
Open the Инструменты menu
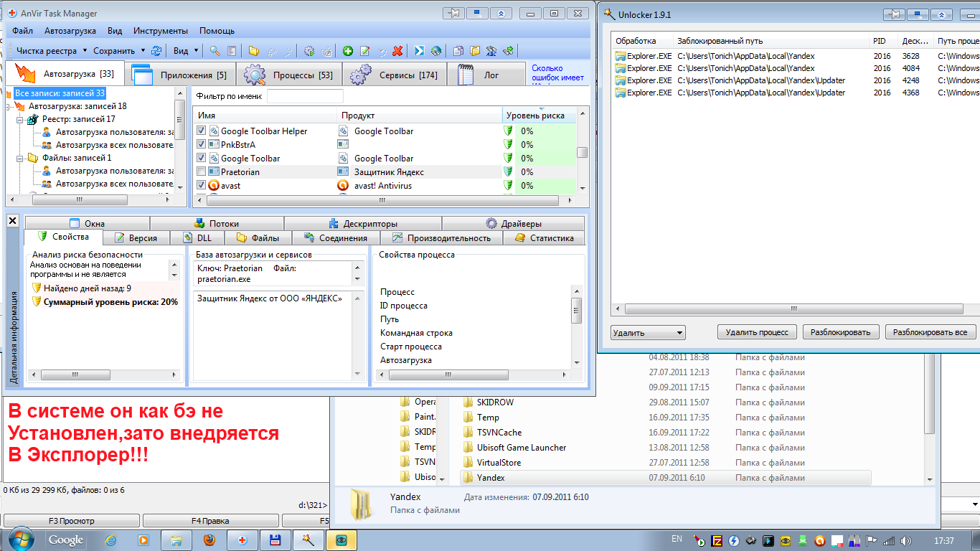click(161, 31)
